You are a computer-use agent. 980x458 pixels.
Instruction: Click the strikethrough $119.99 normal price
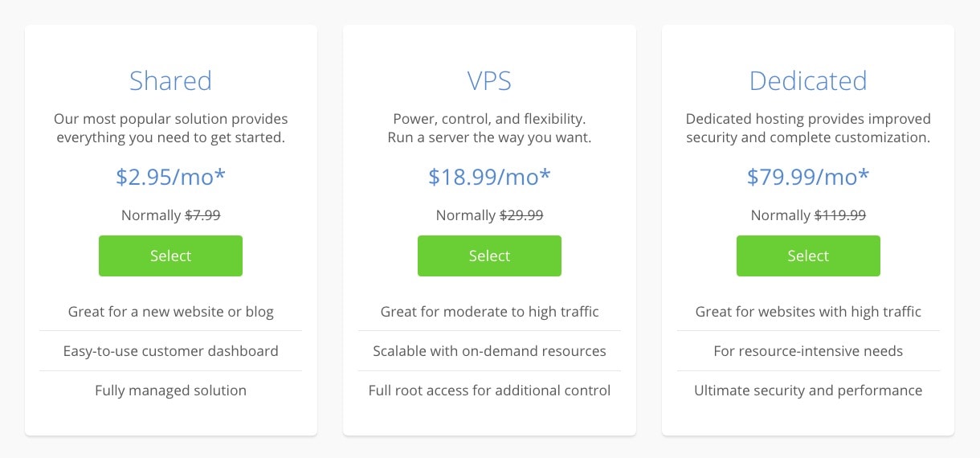point(840,215)
